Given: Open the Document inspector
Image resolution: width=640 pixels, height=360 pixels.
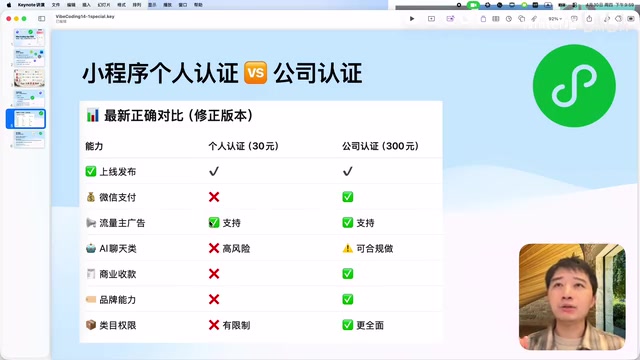Looking at the screenshot, I should (631, 19).
